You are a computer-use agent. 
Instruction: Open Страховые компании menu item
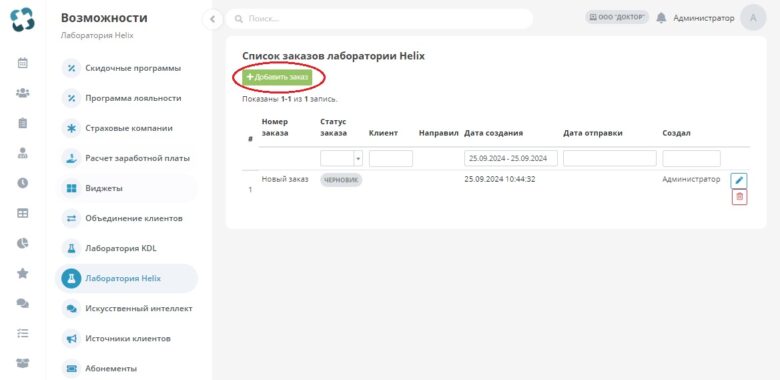pos(126,128)
